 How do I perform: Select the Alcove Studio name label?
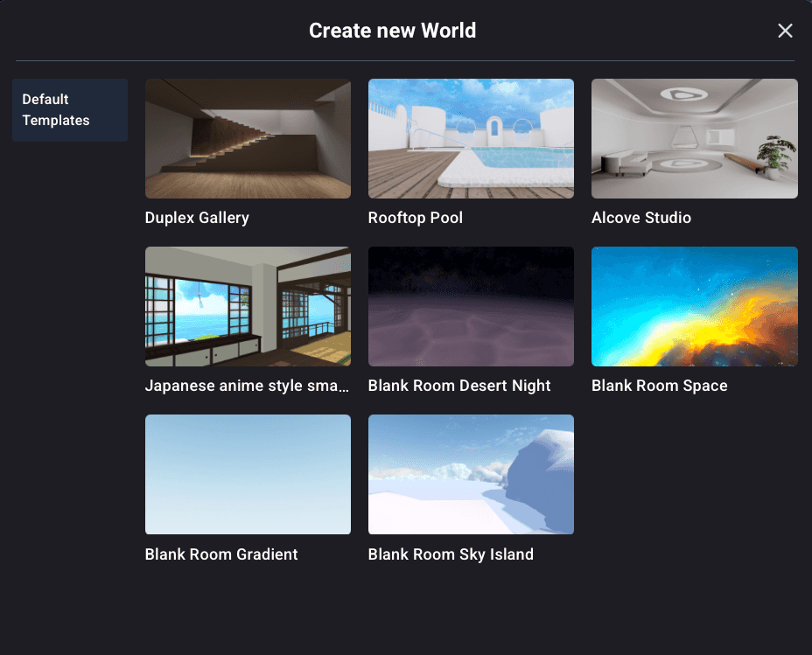tap(641, 218)
